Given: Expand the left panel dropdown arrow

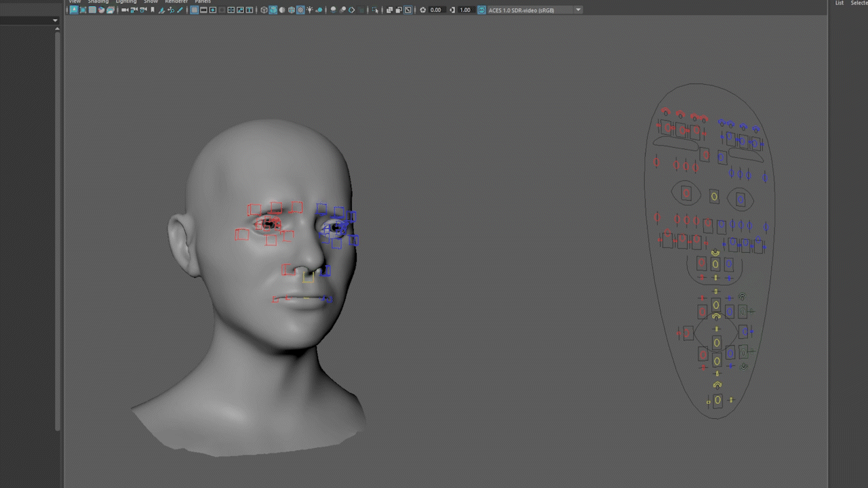Looking at the screenshot, I should (x=55, y=20).
